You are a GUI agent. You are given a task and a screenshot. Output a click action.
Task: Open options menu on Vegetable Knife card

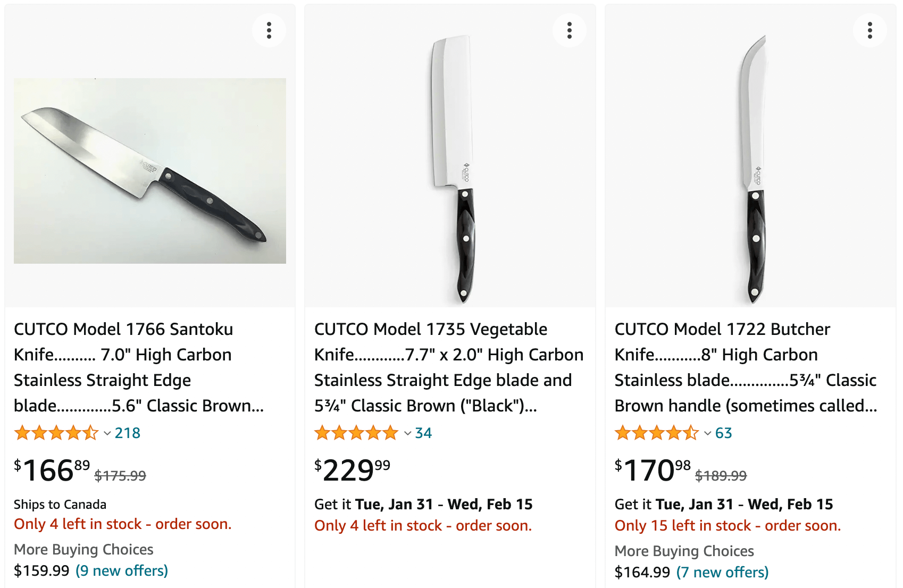(569, 30)
